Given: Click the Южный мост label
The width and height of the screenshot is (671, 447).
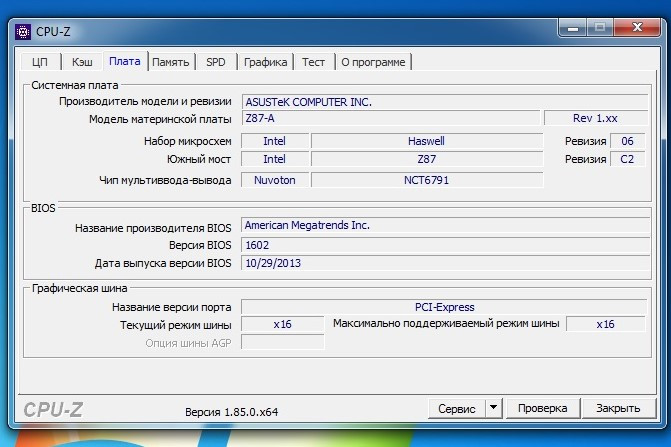Looking at the screenshot, I should pos(199,159).
